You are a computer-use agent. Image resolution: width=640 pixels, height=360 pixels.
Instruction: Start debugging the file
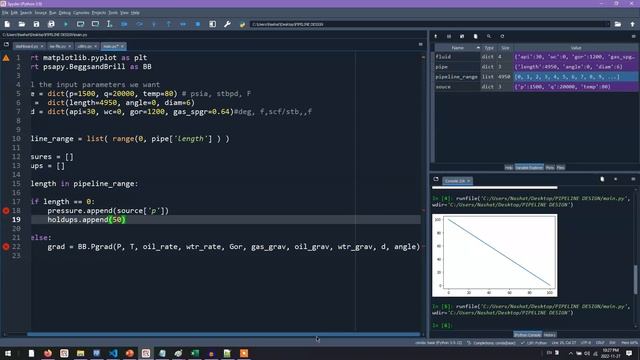(x=124, y=24)
